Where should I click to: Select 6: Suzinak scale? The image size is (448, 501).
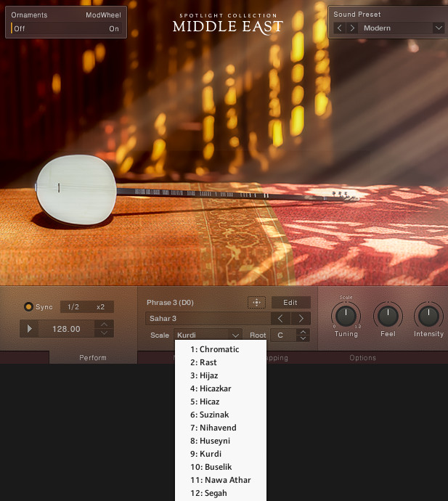tap(221, 415)
